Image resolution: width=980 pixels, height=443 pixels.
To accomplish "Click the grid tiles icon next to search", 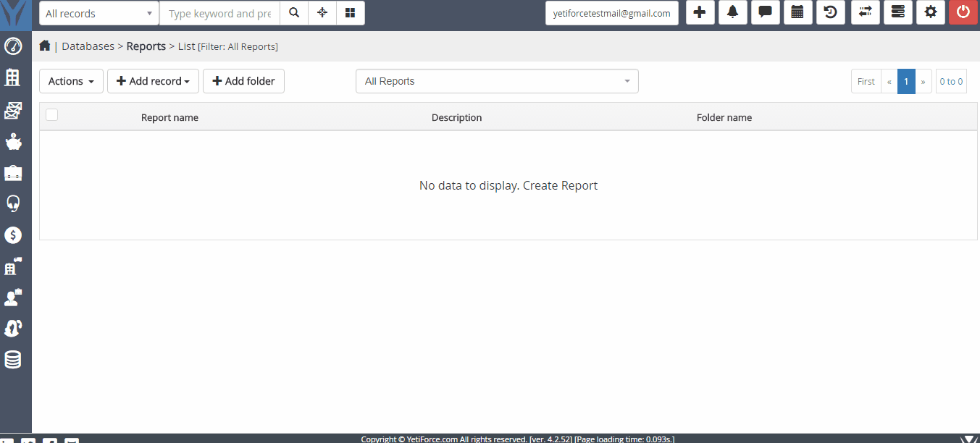I will tap(351, 13).
